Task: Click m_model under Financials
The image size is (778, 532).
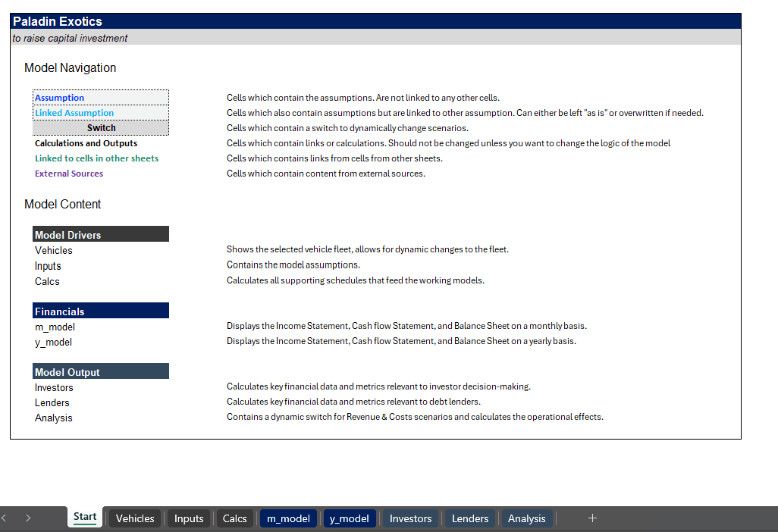Action: tap(55, 327)
